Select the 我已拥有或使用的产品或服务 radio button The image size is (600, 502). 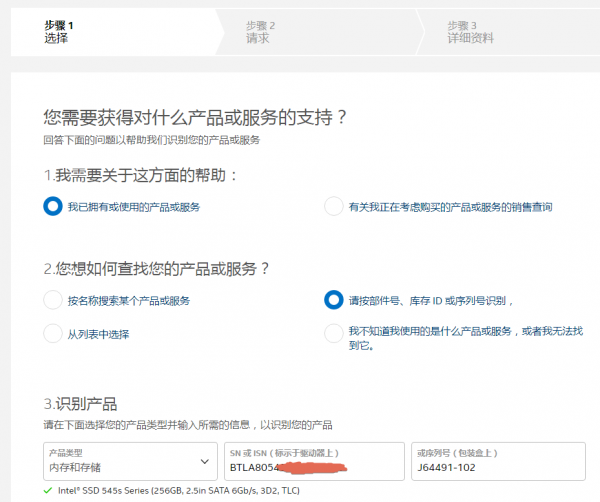[x=53, y=207]
